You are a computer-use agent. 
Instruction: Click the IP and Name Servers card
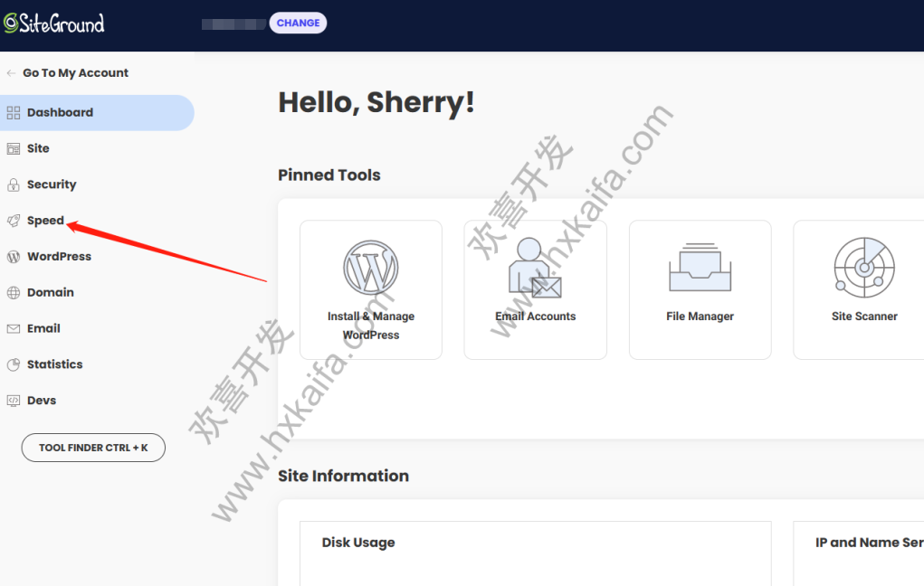point(860,552)
